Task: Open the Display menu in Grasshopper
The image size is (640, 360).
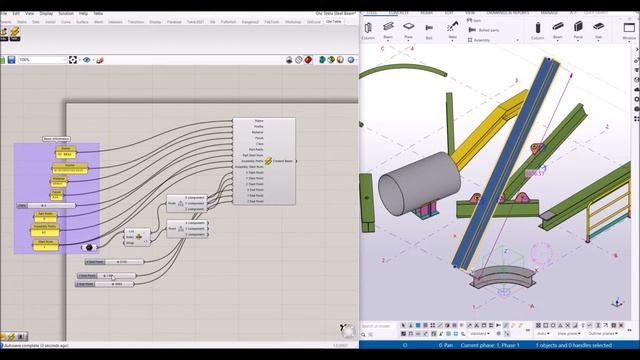Action: pos(46,13)
